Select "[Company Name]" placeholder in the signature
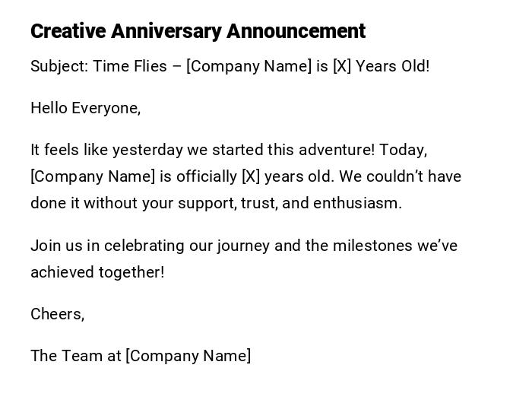The image size is (532, 403). [188, 356]
